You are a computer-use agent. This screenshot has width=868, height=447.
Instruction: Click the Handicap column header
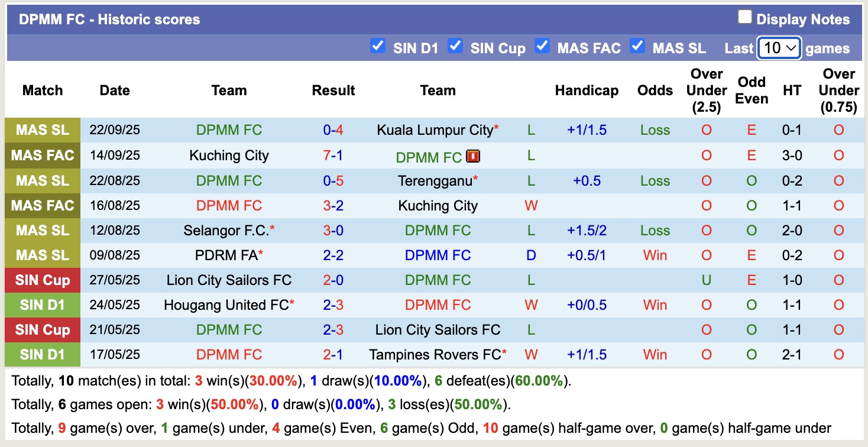click(587, 90)
